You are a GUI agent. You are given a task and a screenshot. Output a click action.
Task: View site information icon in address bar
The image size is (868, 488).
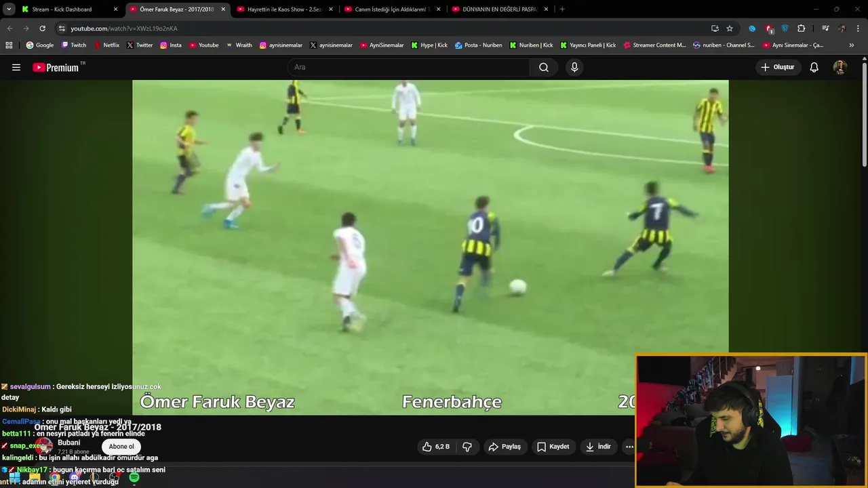tap(62, 28)
